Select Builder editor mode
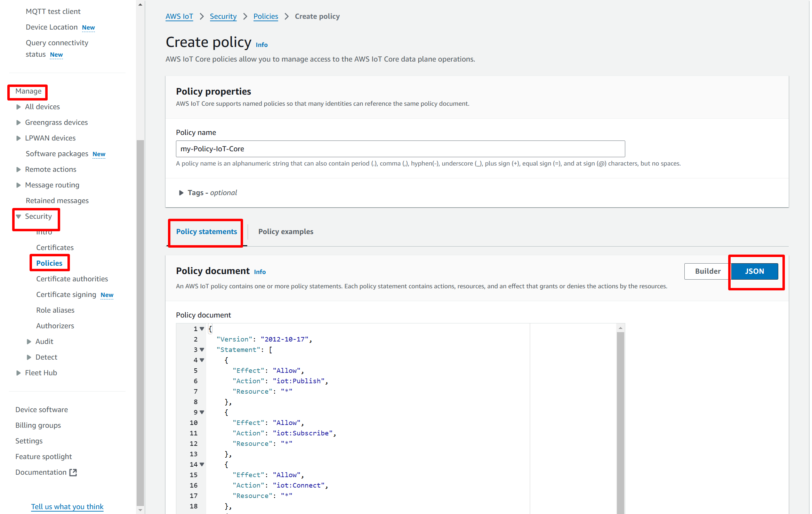Viewport: 812px width, 514px height. click(x=708, y=271)
